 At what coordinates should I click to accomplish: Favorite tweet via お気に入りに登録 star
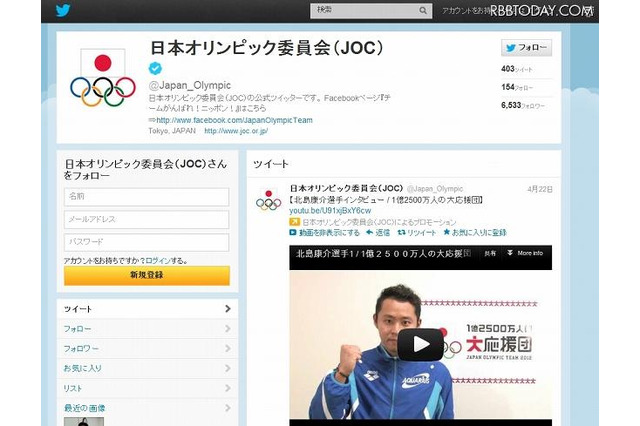(x=475, y=233)
